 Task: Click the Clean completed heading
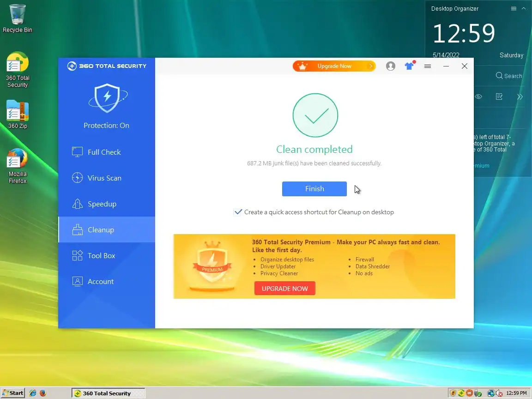[x=314, y=149]
